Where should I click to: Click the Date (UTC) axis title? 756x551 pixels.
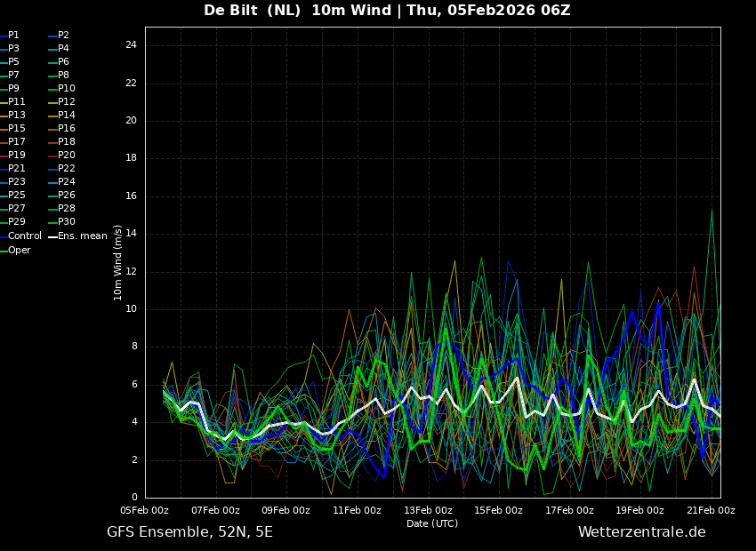pyautogui.click(x=432, y=523)
